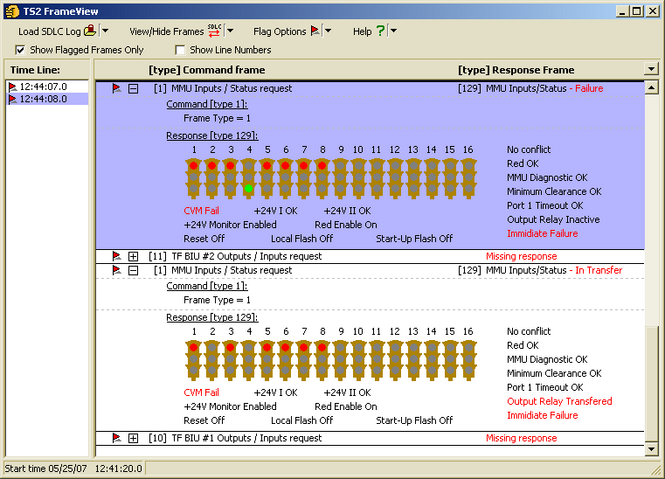The height and width of the screenshot is (479, 665).
Task: Uncheck Show Flagged Frames Only
Action: click(x=21, y=50)
